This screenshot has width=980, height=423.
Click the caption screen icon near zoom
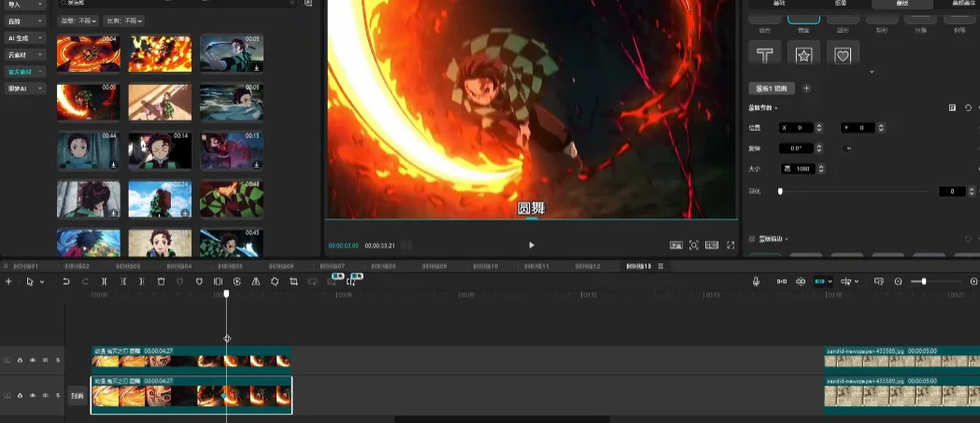click(x=879, y=282)
